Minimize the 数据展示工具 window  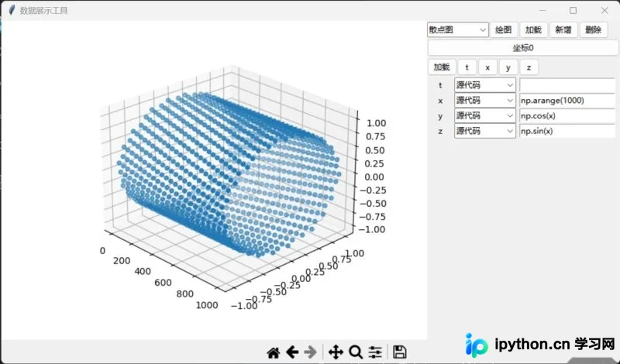[x=542, y=10]
